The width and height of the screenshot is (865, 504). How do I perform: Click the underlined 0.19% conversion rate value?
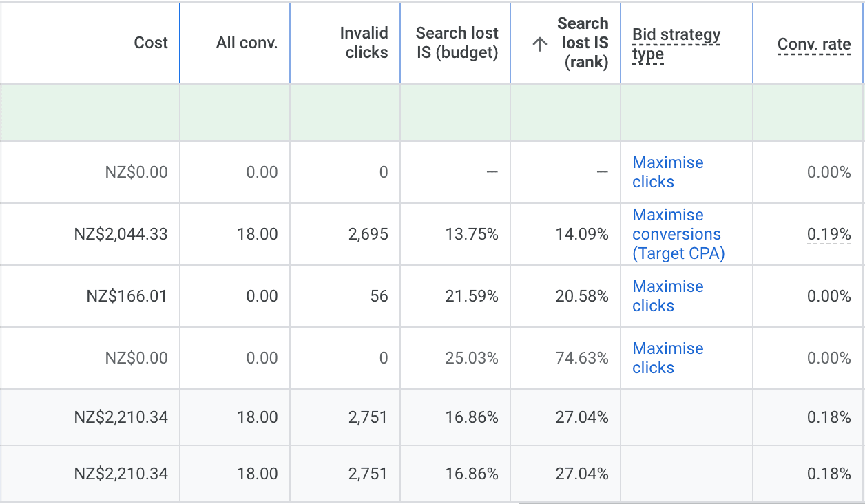pos(828,234)
